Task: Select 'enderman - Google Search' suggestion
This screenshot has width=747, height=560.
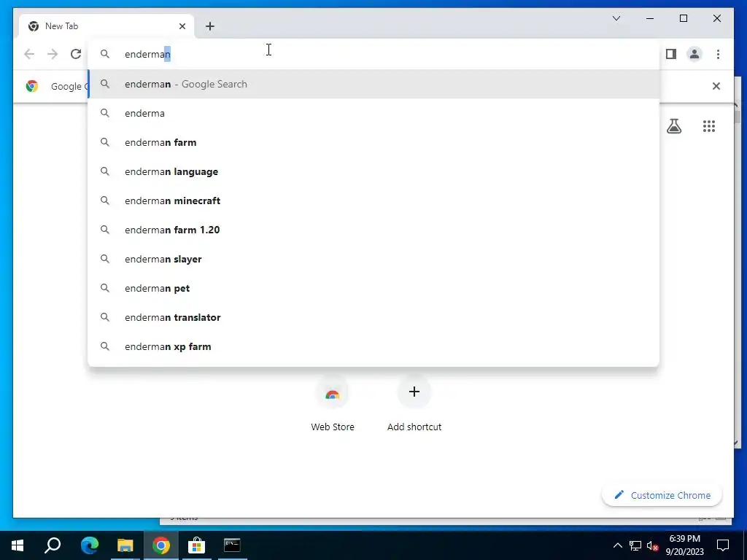Action: click(373, 84)
